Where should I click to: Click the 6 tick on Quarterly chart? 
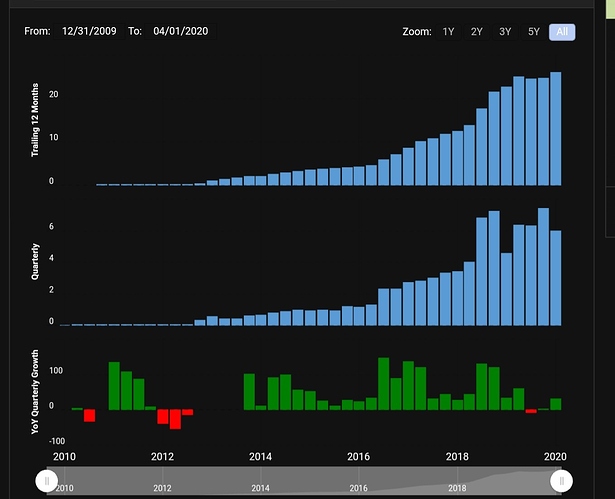click(51, 226)
